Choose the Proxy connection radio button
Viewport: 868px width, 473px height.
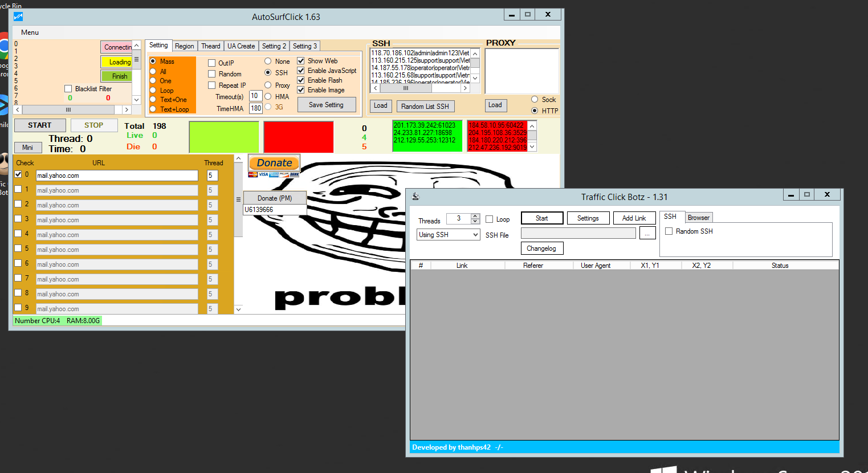(x=268, y=85)
